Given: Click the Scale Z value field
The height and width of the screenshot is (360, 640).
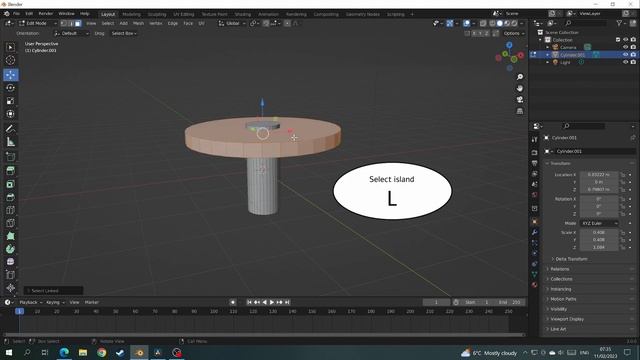Looking at the screenshot, I should tap(599, 247).
